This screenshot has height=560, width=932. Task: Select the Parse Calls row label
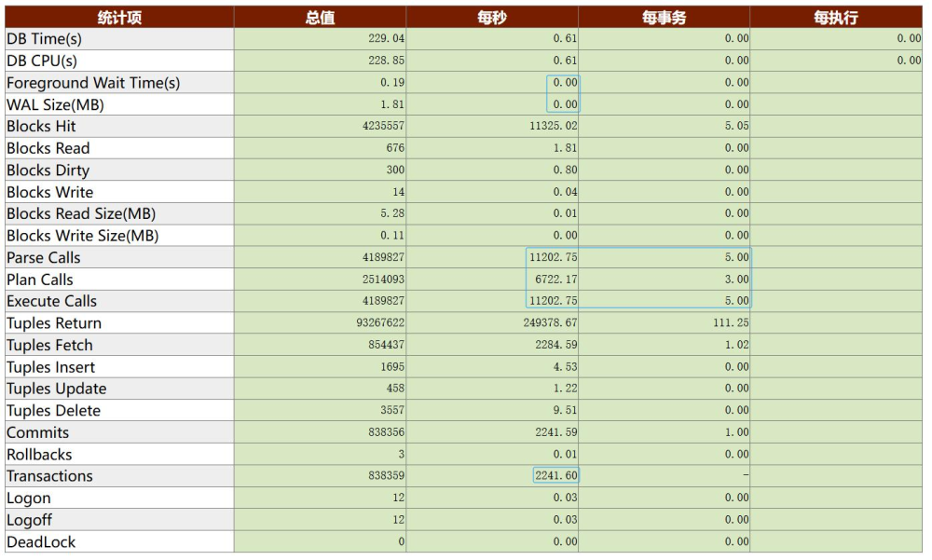[44, 257]
